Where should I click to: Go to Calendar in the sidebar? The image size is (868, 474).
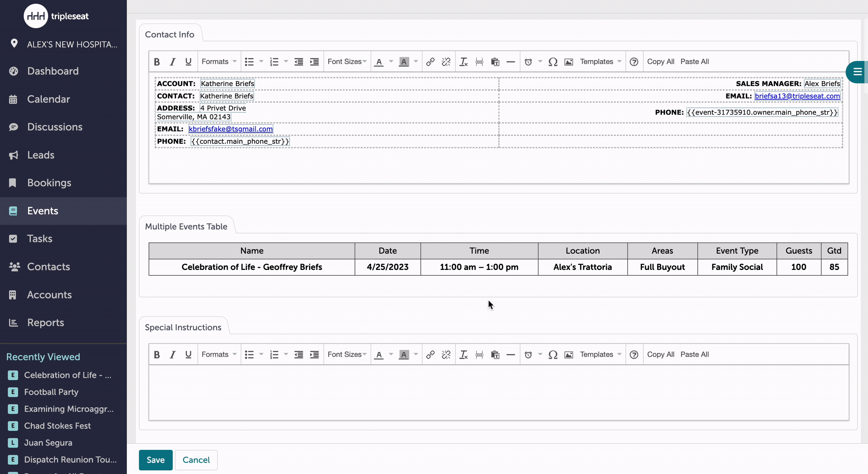pos(63,99)
